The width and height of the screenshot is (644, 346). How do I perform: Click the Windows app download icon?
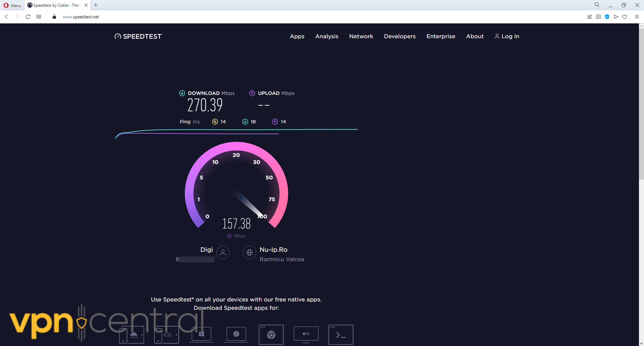point(201,334)
